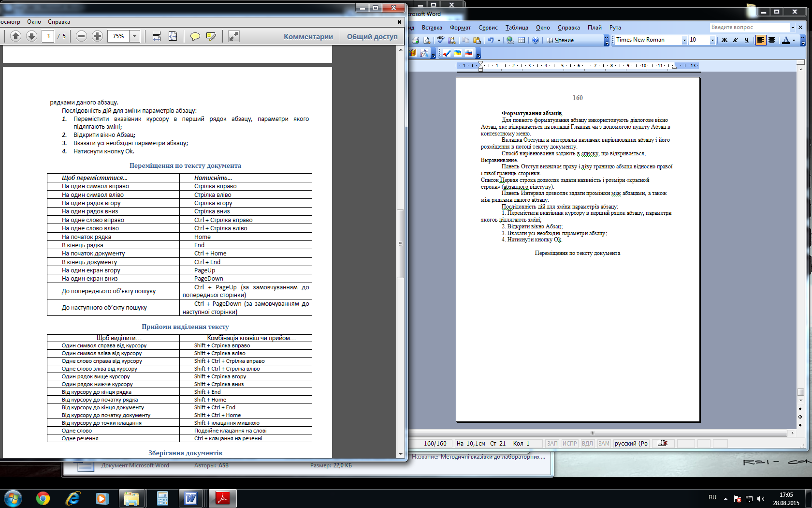Open Справка menu in PDF reader
Viewport: 812px width, 508px height.
(59, 22)
